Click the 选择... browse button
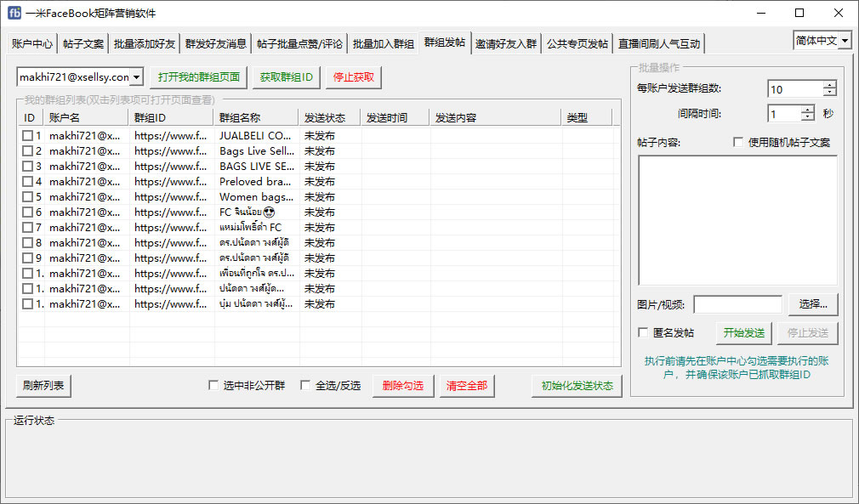The image size is (859, 504). 813,304
